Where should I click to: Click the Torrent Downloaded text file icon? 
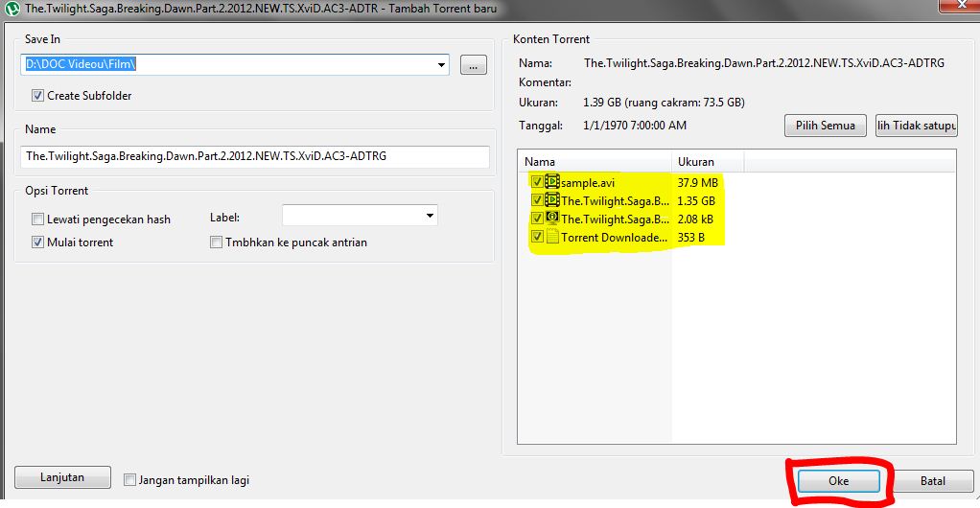click(x=552, y=236)
